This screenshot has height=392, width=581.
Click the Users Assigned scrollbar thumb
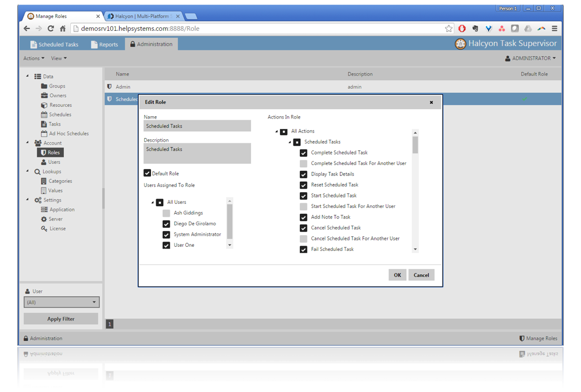tap(229, 222)
